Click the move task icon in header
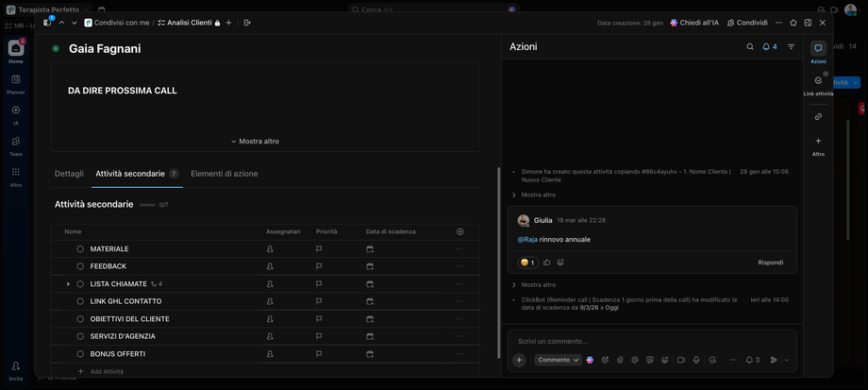The width and height of the screenshot is (868, 390). pos(247,23)
